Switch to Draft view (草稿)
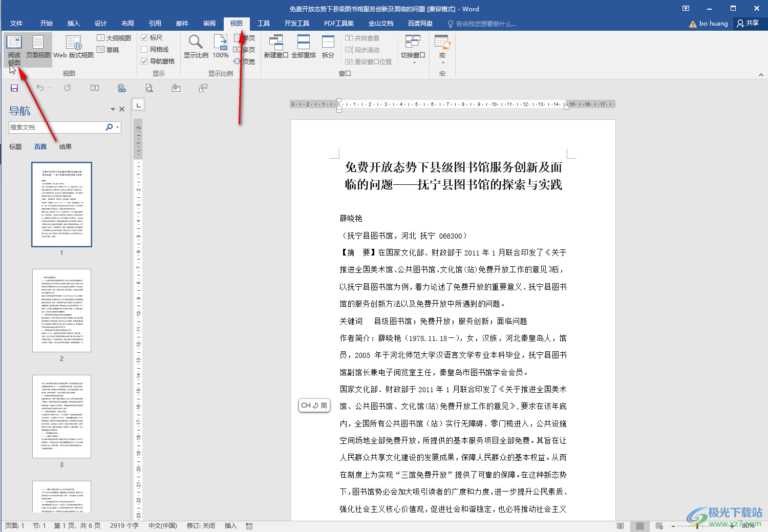768x532 pixels. (108, 50)
